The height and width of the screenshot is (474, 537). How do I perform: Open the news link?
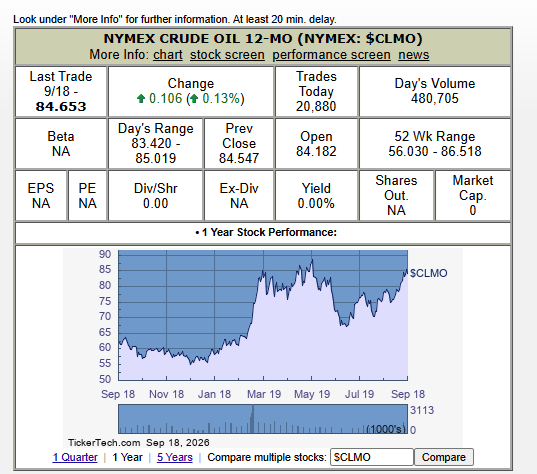[413, 55]
